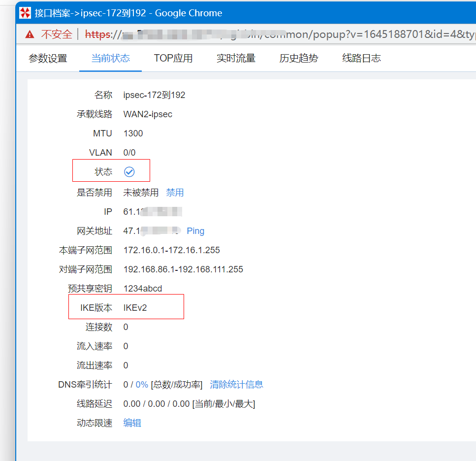Open the 参数设置 tab
This screenshot has width=476, height=461.
tap(48, 58)
